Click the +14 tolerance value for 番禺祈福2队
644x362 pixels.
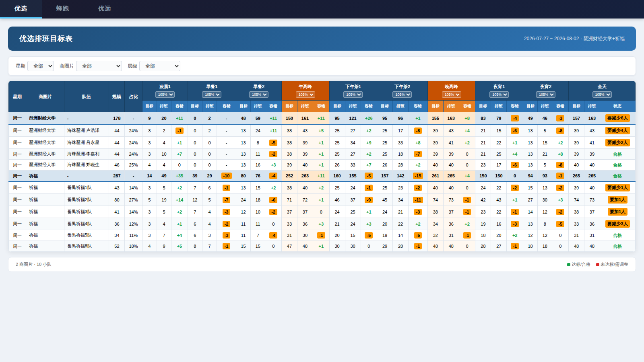pyautogui.click(x=180, y=200)
